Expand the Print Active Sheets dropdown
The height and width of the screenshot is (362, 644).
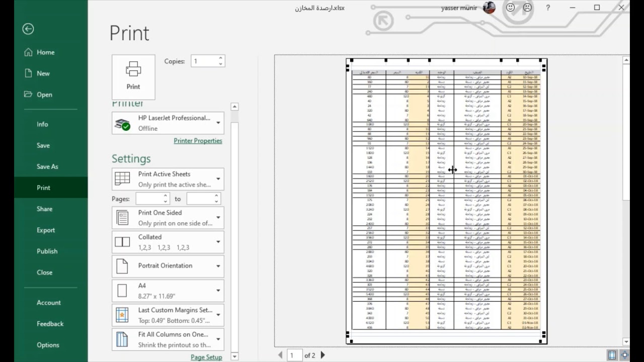168,179
